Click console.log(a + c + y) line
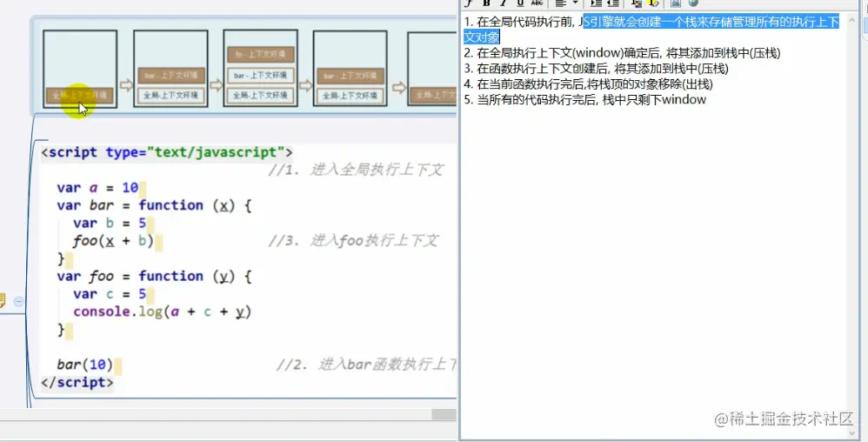The image size is (868, 442). click(163, 311)
